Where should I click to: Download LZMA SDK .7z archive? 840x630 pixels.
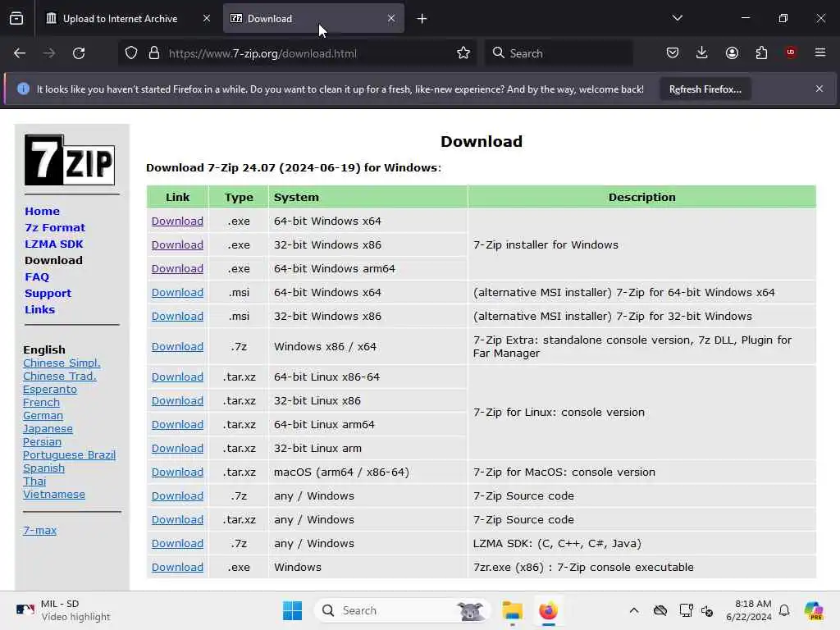pyautogui.click(x=177, y=543)
